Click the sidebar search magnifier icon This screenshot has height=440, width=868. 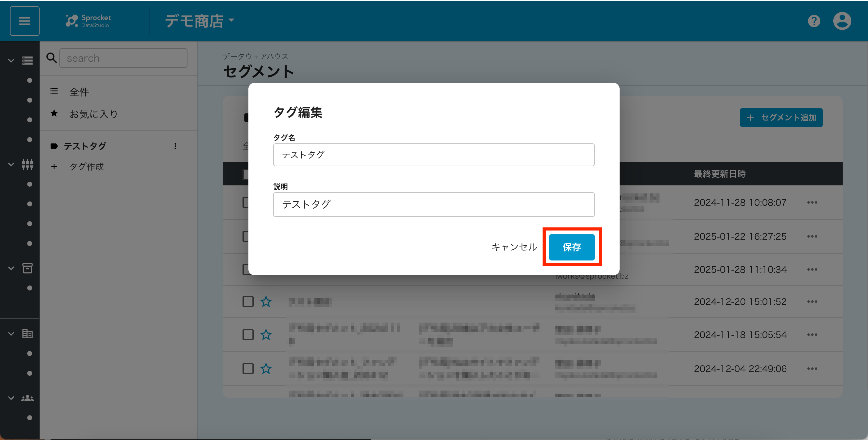click(x=51, y=58)
